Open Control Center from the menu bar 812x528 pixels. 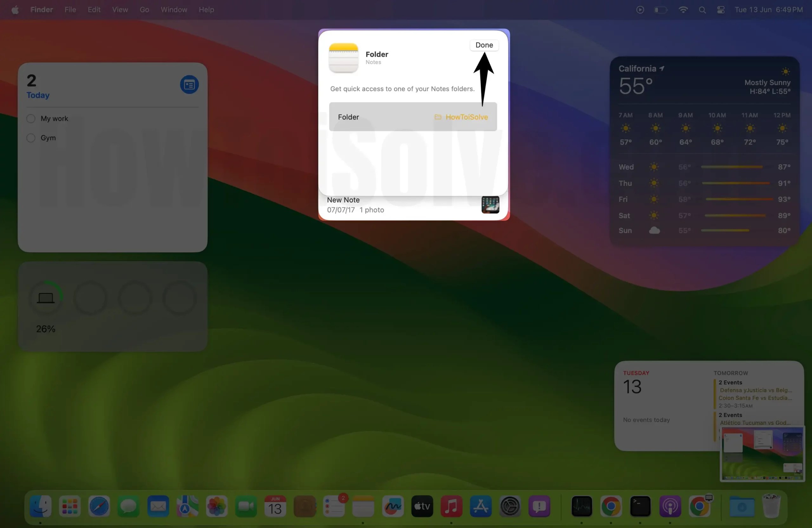click(x=721, y=10)
